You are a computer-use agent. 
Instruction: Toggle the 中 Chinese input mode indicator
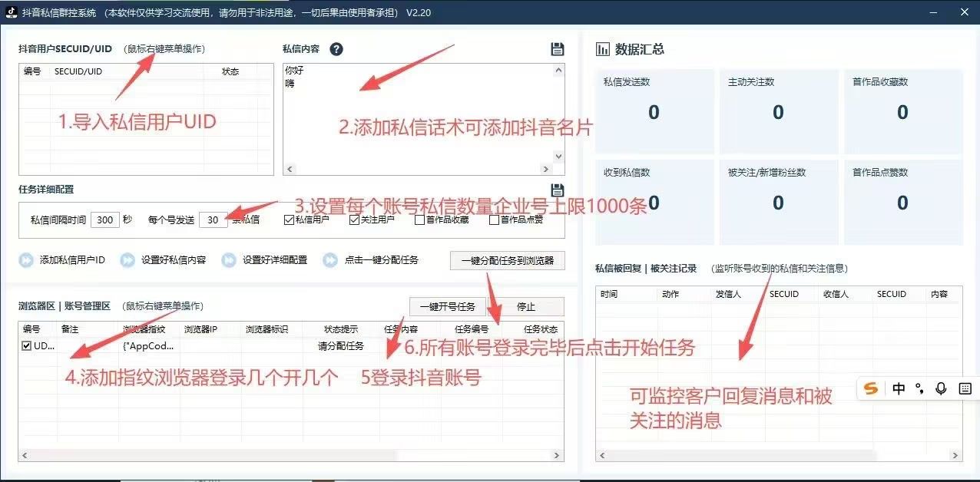coord(899,388)
